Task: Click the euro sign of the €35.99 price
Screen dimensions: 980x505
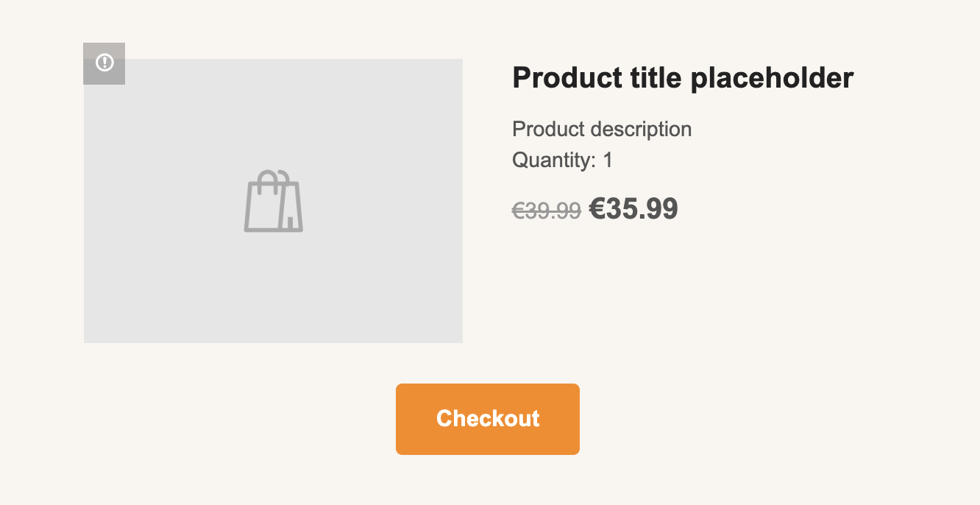Action: click(x=597, y=209)
